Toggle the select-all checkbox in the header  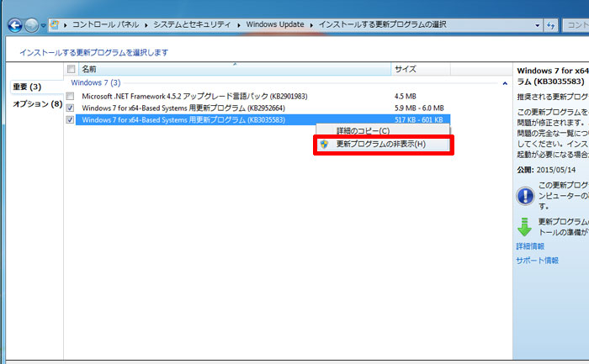click(x=71, y=69)
